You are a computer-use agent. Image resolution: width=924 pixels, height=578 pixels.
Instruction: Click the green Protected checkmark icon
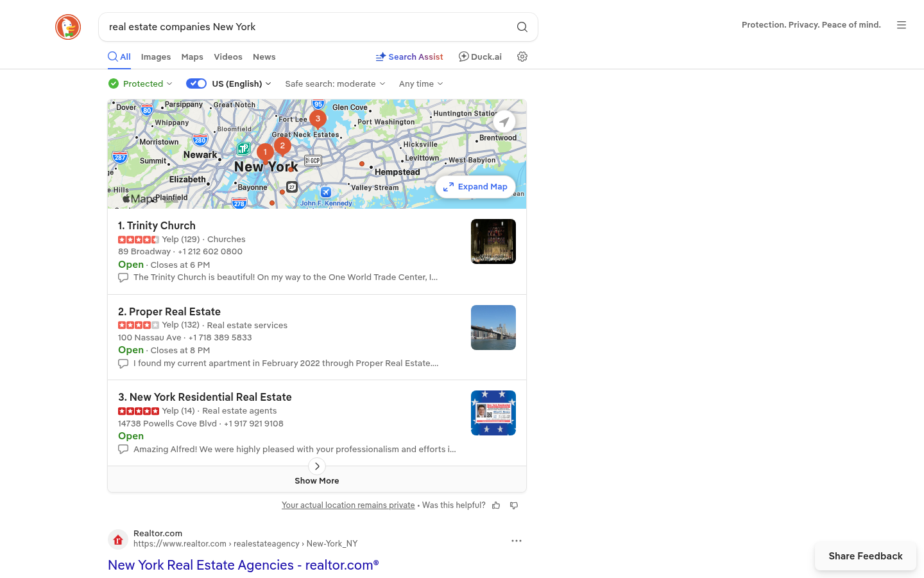tap(114, 83)
